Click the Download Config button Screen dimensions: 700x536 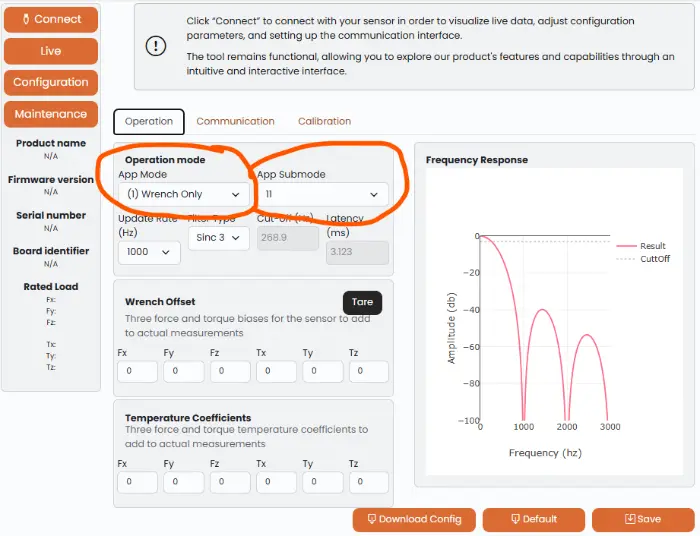(414, 519)
